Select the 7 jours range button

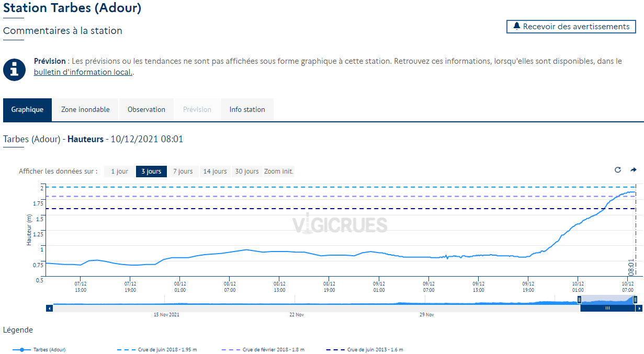(183, 172)
